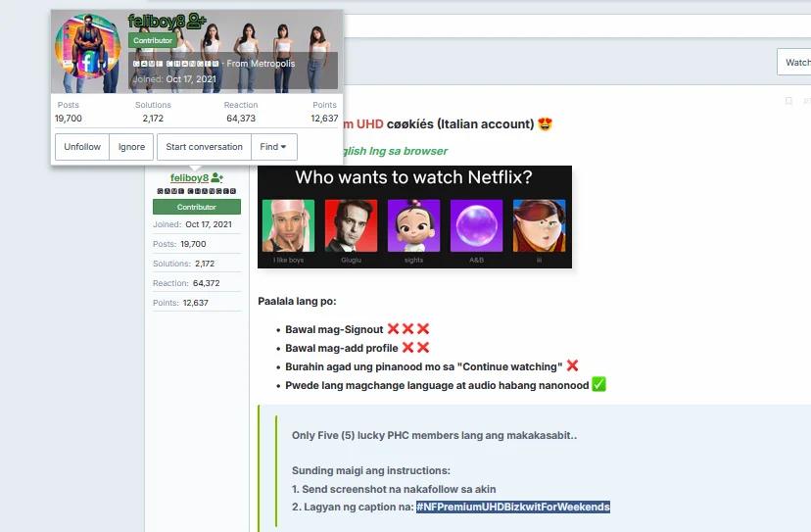The image size is (811, 532).
Task: Click the bookmark icon on the post
Action: click(788, 101)
